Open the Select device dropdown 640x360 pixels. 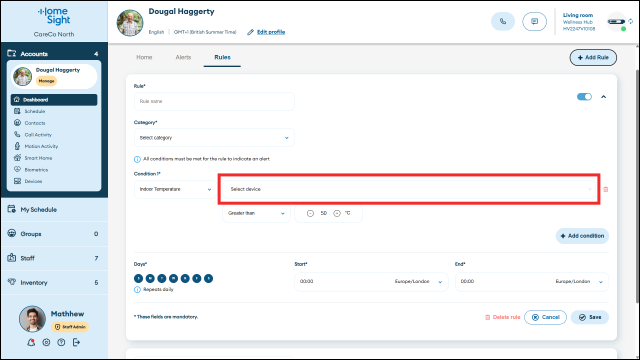click(x=409, y=189)
